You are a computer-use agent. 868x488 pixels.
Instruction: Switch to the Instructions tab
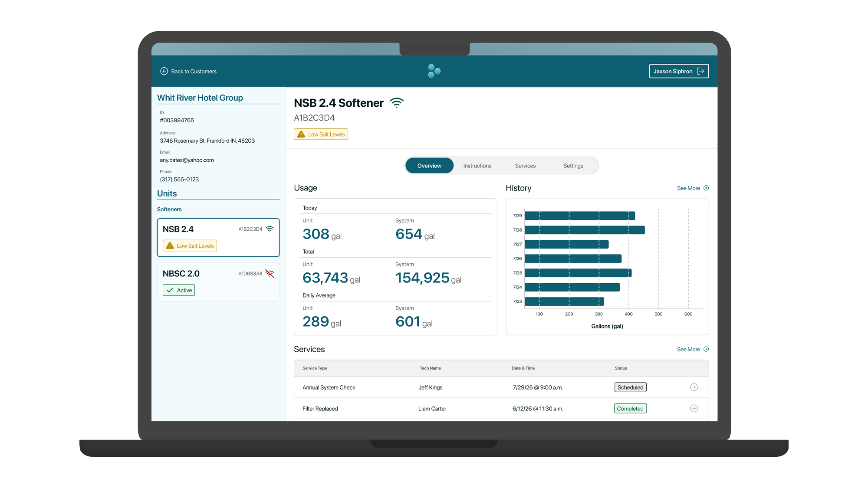[x=477, y=166]
